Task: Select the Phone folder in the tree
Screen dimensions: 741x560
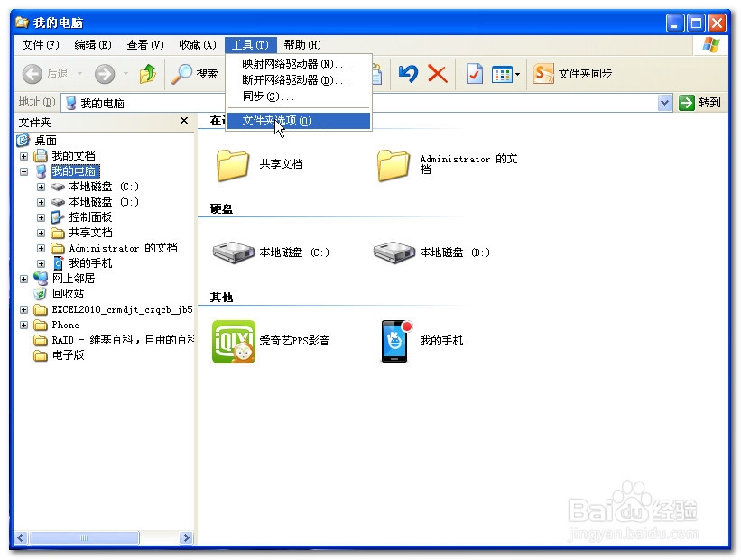Action: click(x=65, y=325)
